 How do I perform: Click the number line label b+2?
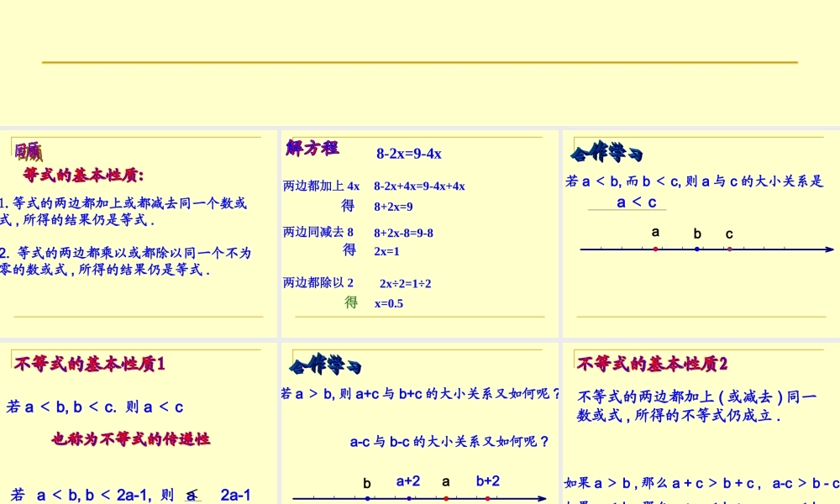point(487,481)
